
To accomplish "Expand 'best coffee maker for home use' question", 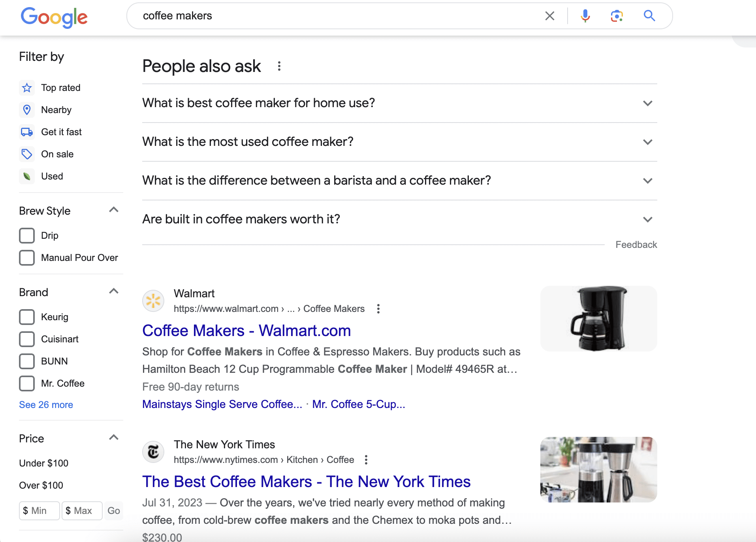I will (399, 103).
